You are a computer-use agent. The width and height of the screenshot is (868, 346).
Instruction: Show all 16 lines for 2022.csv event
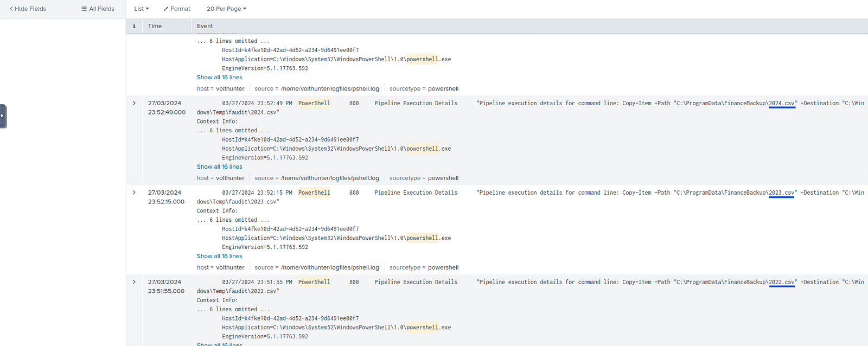(220, 344)
